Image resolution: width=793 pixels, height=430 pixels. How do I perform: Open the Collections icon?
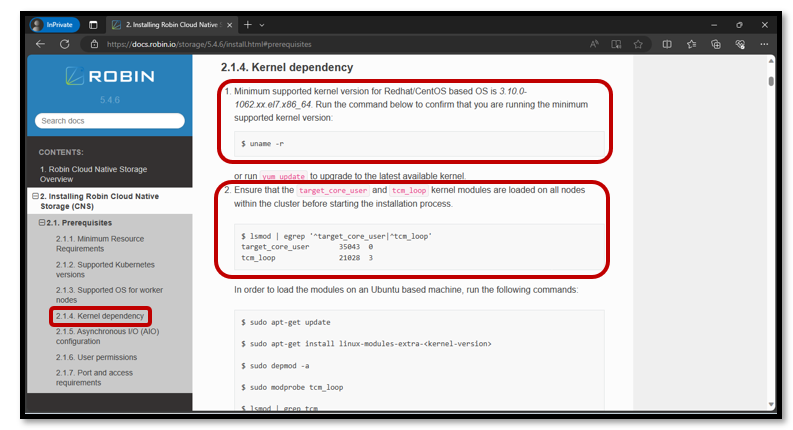716,44
